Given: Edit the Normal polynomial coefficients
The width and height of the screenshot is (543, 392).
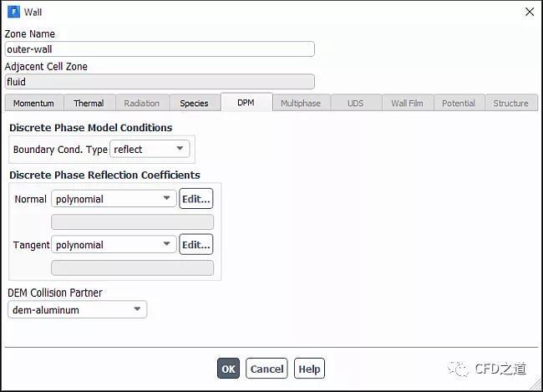Looking at the screenshot, I should coord(195,199).
